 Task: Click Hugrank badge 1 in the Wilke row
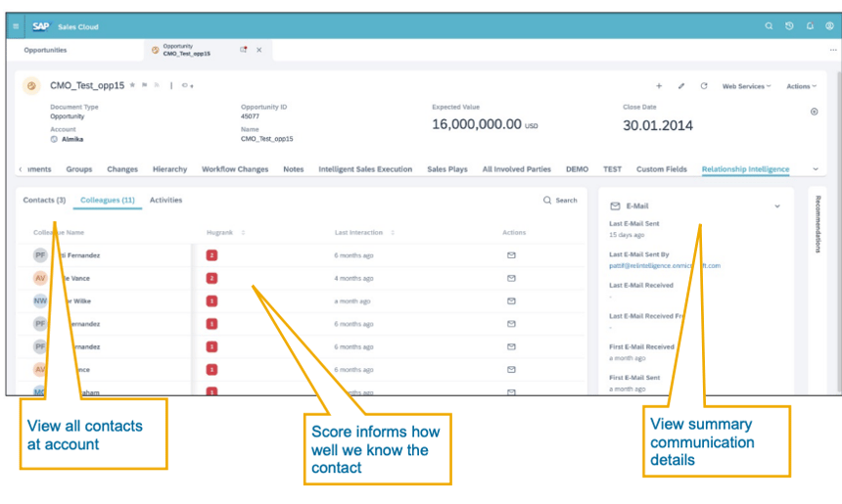(x=211, y=301)
